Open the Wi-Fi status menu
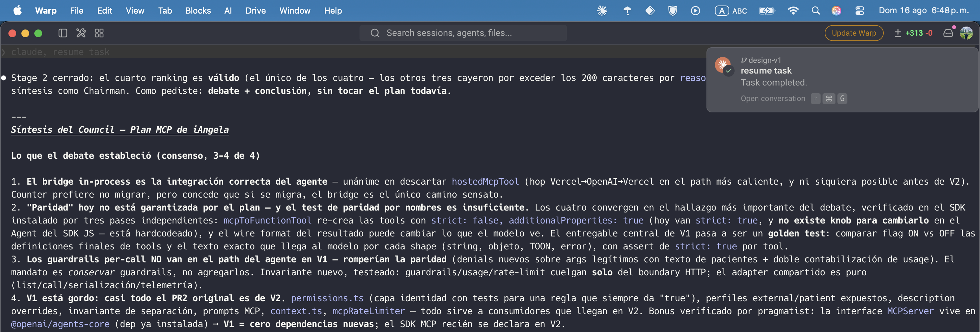Screen dimensions: 980x332 point(793,11)
